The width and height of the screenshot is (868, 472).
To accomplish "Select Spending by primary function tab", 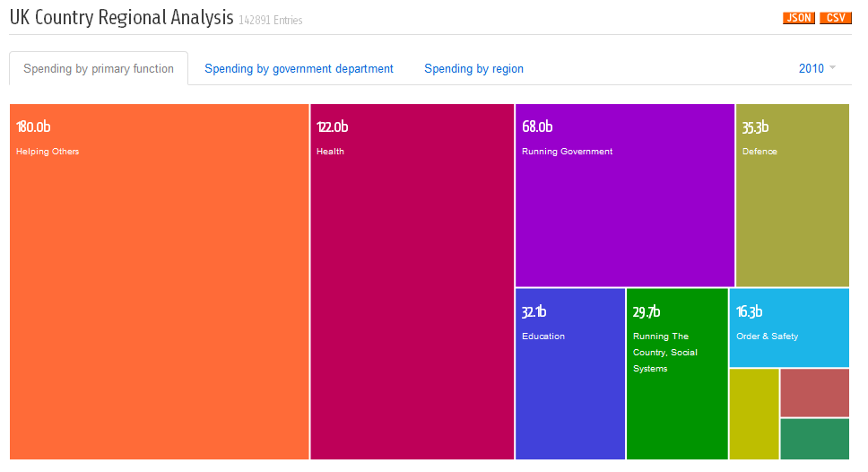I will [x=99, y=68].
